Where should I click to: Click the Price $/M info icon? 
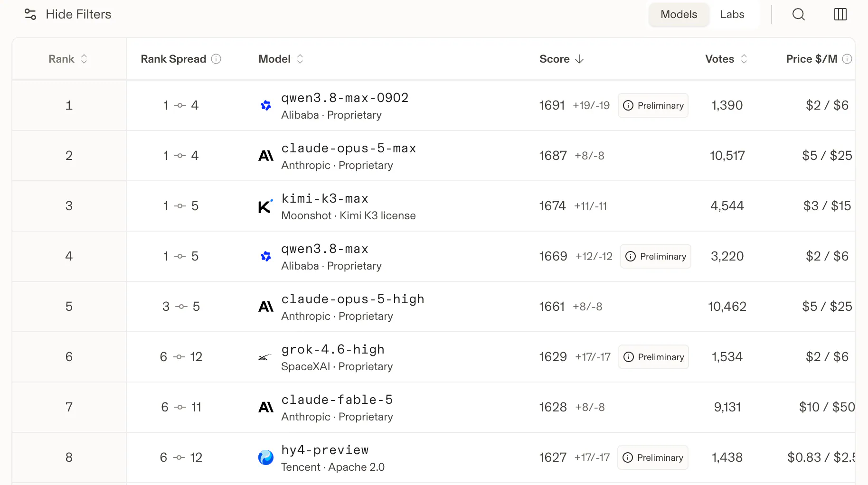847,59
